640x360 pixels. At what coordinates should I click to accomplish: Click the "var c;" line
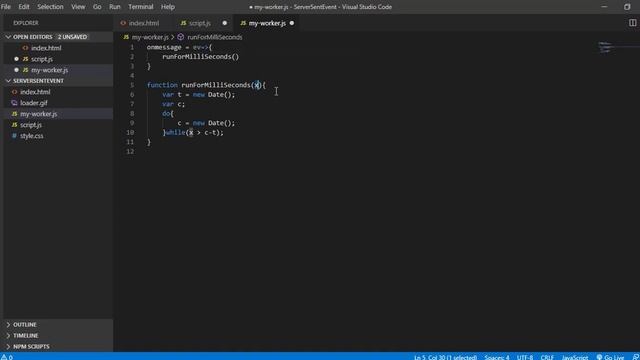coord(173,104)
